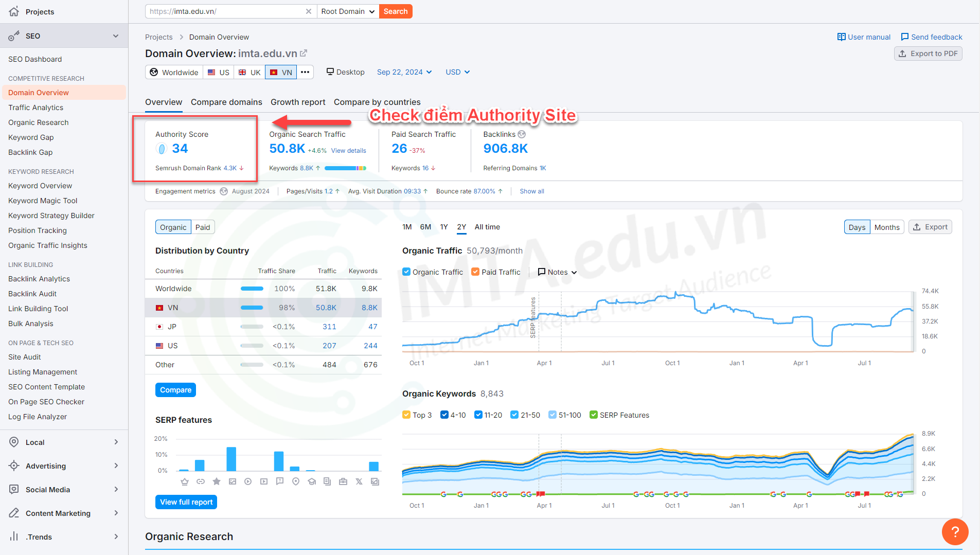Open Projects home icon
The height and width of the screenshot is (555, 980).
coord(14,11)
